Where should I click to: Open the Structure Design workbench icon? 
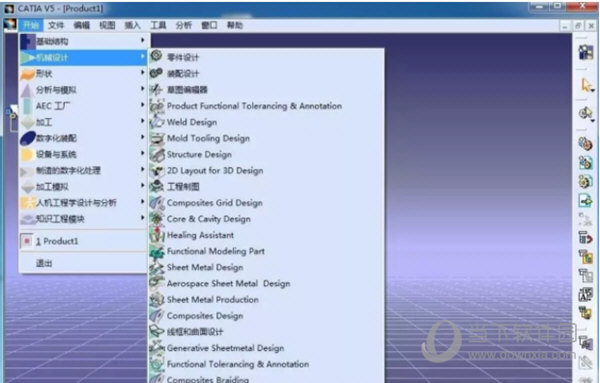156,155
